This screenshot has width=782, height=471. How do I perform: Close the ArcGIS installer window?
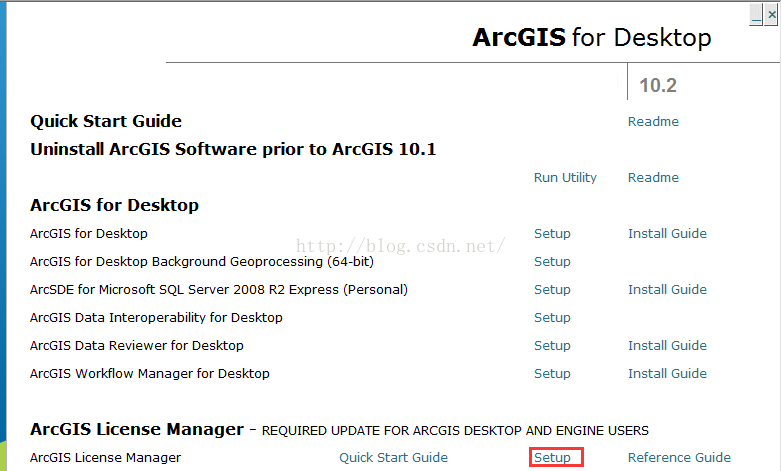click(x=772, y=14)
